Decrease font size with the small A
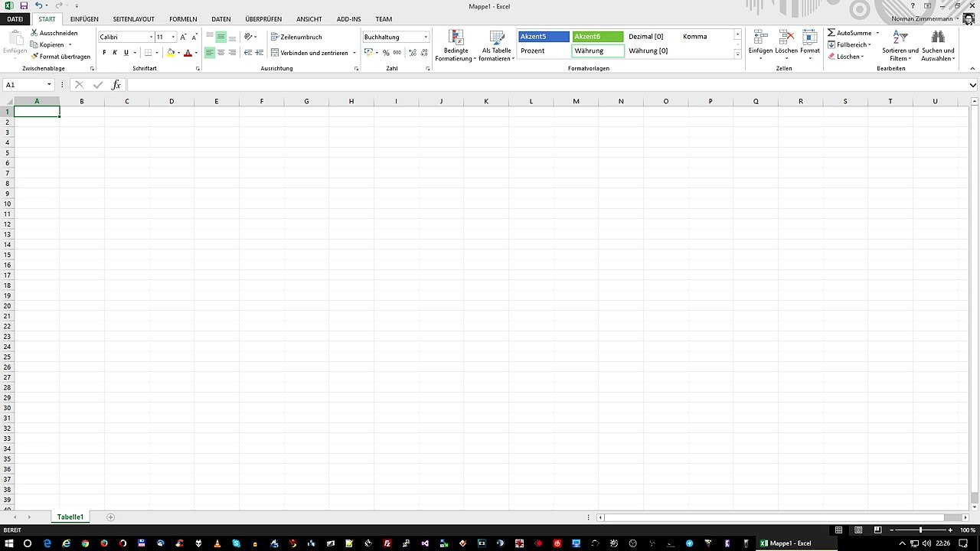Image resolution: width=980 pixels, height=551 pixels. click(194, 37)
